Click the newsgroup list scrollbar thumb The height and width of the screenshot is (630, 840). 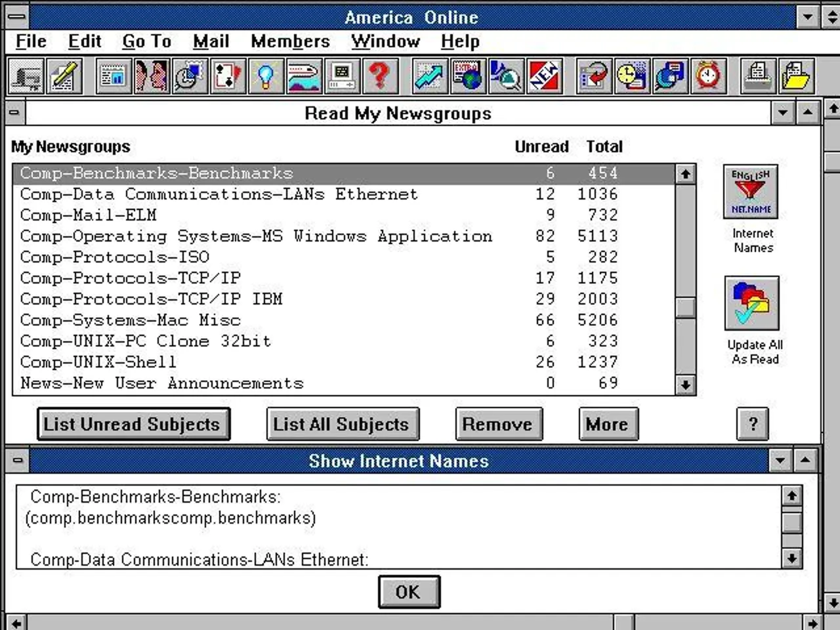[x=685, y=308]
